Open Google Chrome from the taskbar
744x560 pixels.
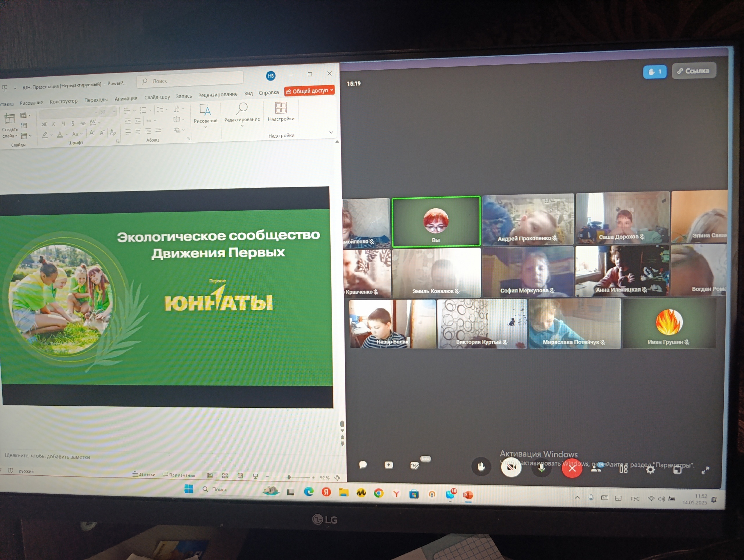pos(379,493)
